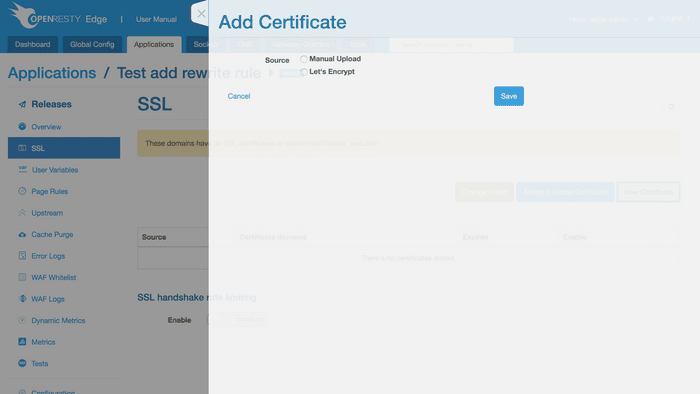Click the Source column header
The height and width of the screenshot is (394, 700).
tap(154, 237)
